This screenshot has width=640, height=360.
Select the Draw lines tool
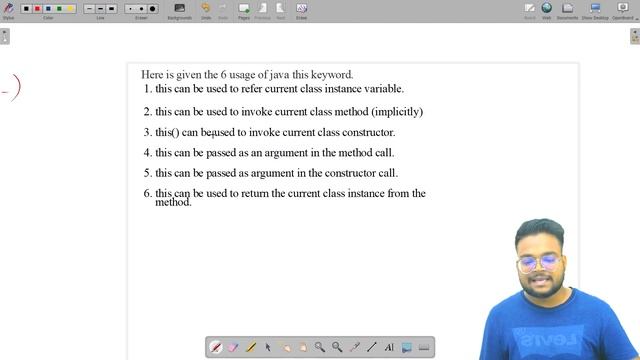pos(371,347)
